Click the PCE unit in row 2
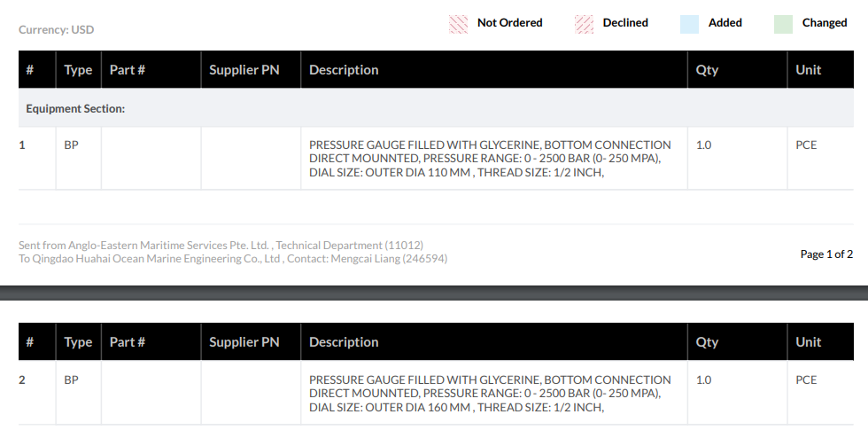Image resolution: width=868 pixels, height=430 pixels. (x=806, y=379)
